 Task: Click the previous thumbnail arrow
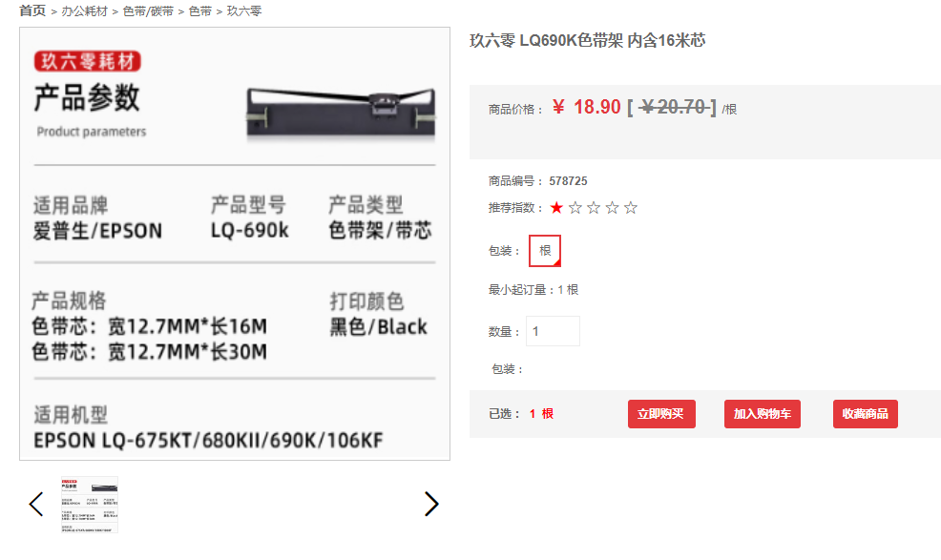(36, 504)
